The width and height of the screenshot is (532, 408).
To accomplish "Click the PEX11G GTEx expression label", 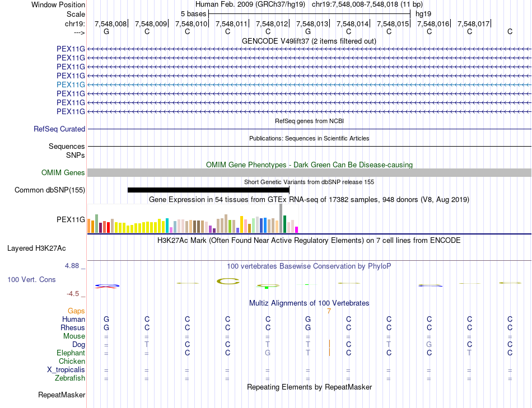I will tap(71, 220).
